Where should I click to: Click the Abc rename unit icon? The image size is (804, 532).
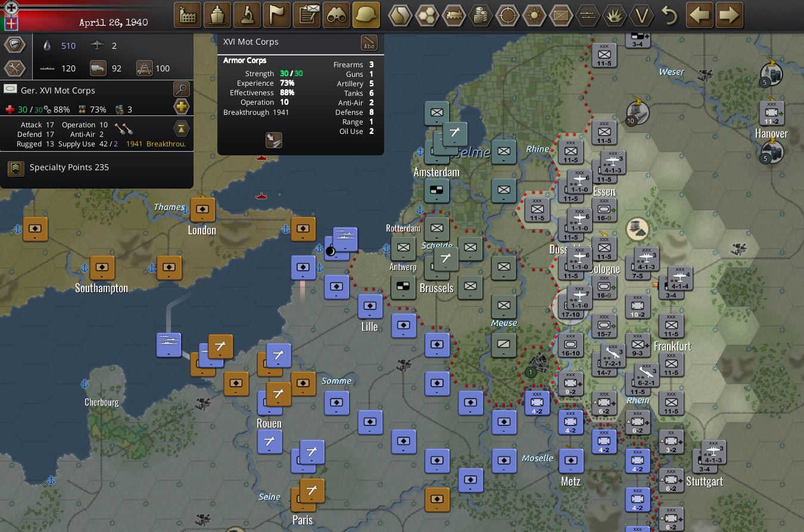point(369,43)
